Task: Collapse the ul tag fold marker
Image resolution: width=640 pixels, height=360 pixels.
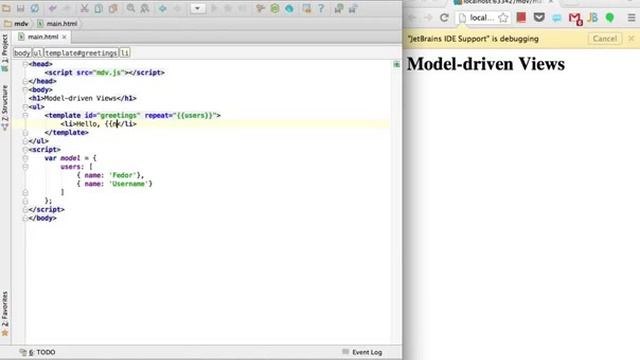Action: point(25,107)
